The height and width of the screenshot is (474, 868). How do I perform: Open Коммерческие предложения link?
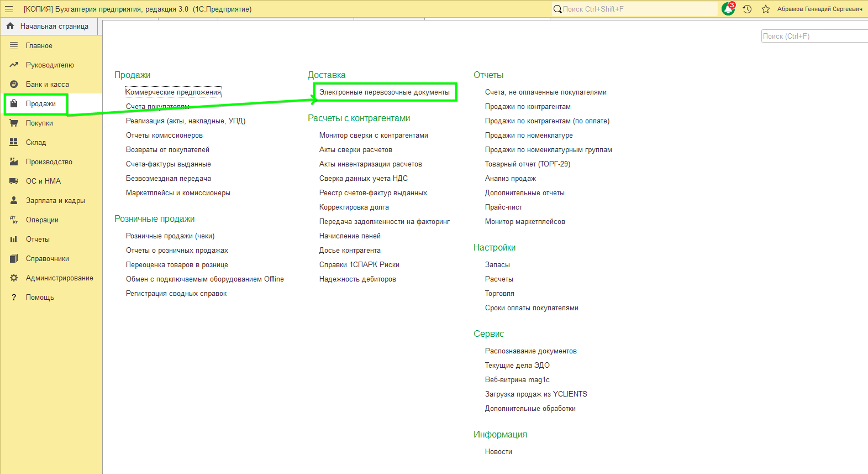[x=173, y=92]
